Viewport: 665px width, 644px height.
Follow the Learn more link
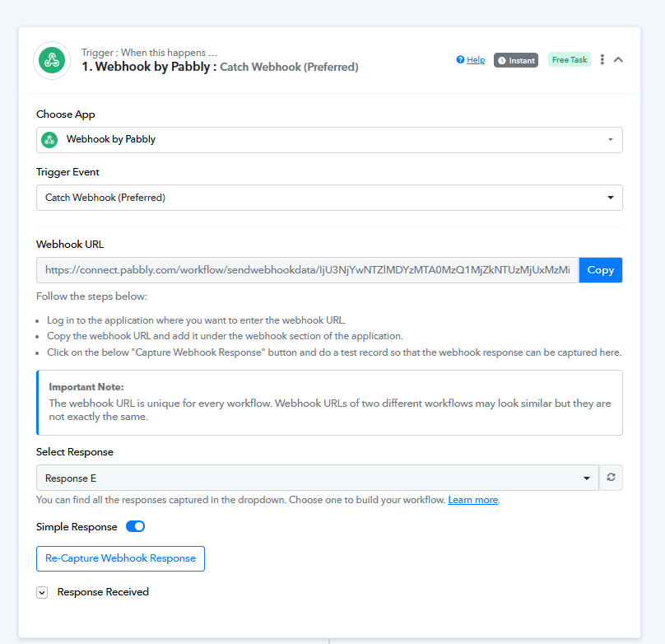pos(473,500)
